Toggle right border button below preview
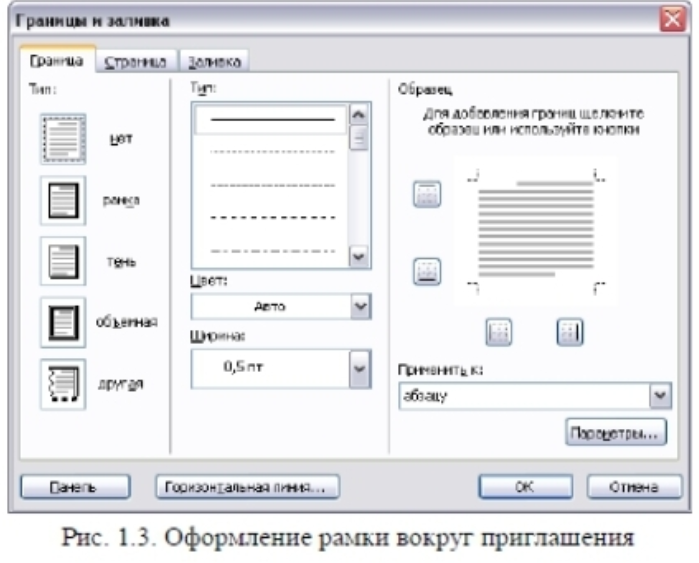699x563 pixels. coord(569,331)
